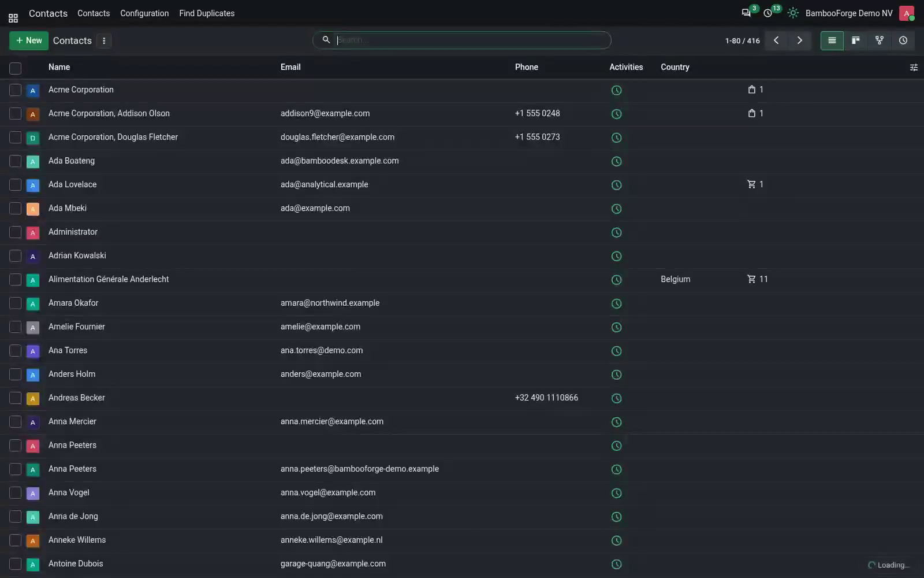Create a new contact with New button
This screenshot has width=924, height=578.
click(29, 40)
